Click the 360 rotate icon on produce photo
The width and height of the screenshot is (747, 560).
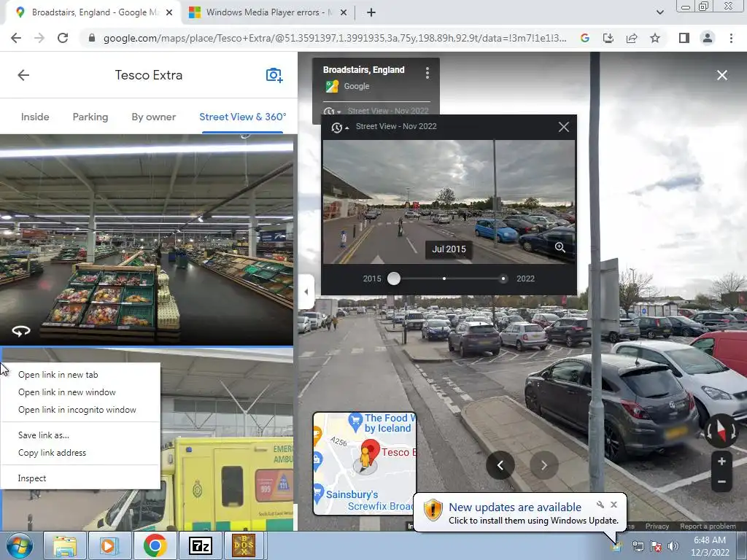pyautogui.click(x=21, y=330)
